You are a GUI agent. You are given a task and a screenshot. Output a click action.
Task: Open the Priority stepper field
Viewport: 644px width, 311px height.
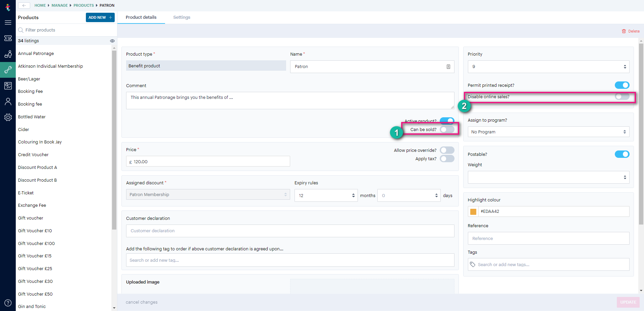coord(548,67)
